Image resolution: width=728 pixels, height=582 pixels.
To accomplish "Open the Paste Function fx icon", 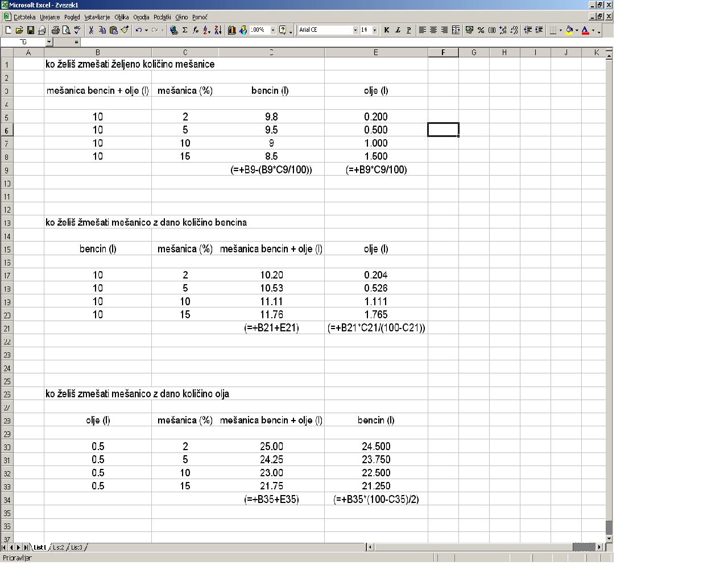I will (196, 30).
